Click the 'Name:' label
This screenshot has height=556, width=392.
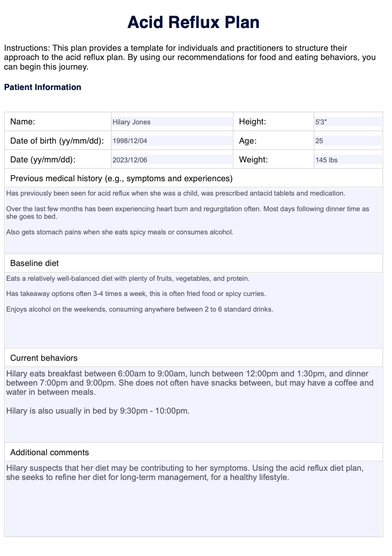point(23,122)
